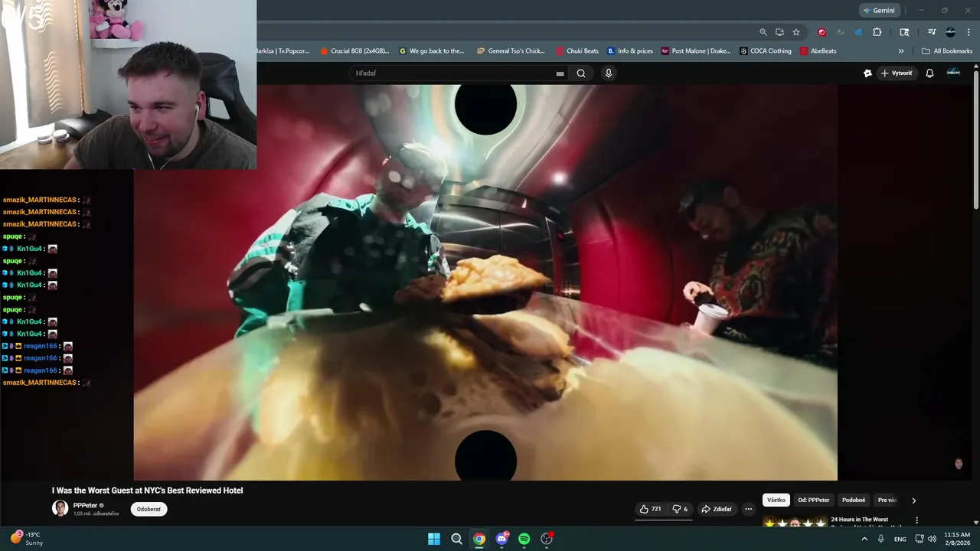Open the Chrome profile avatar

[950, 32]
